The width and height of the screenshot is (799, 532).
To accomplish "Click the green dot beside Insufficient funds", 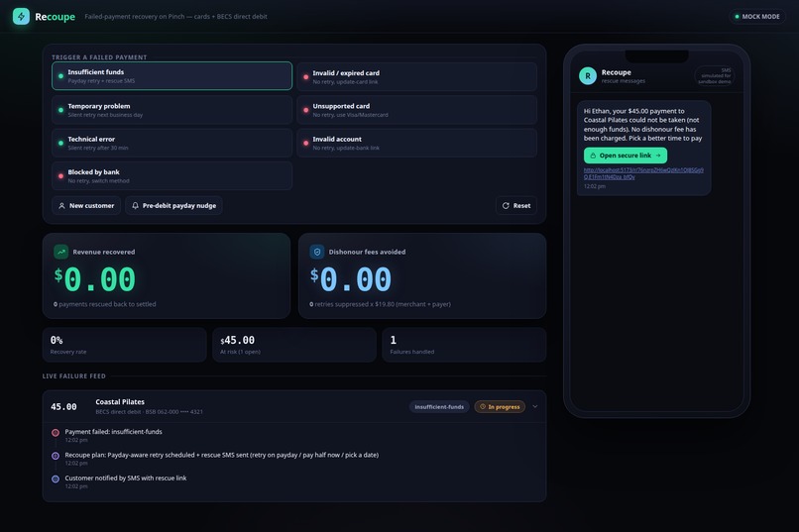I will (60, 76).
